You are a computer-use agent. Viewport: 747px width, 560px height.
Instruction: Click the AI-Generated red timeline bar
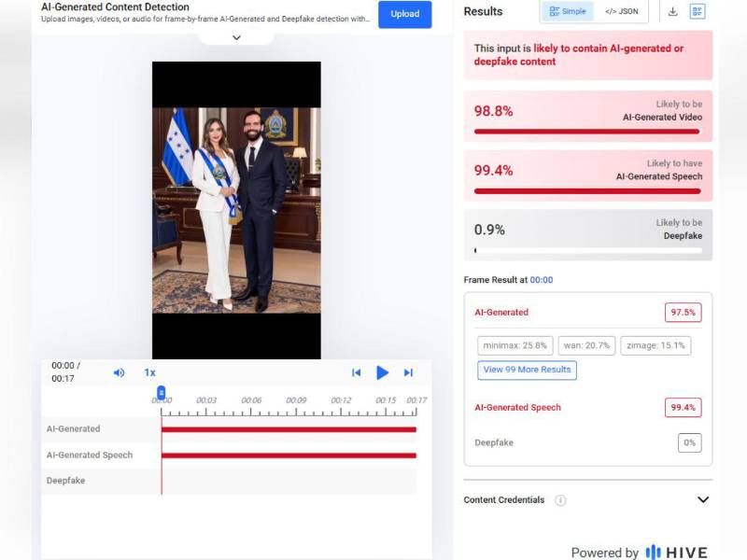coord(289,429)
